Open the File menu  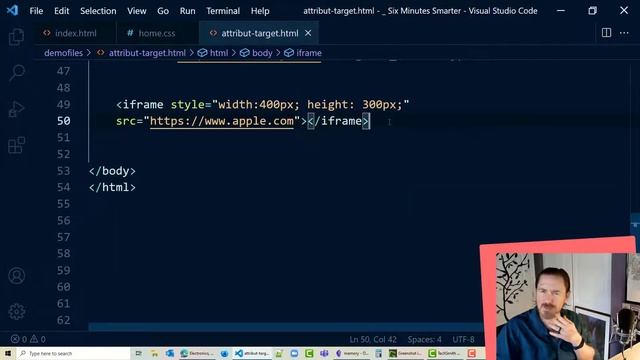(x=36, y=11)
